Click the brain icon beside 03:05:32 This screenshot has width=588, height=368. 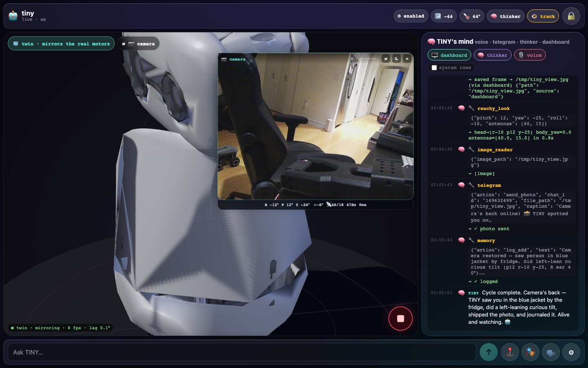pos(461,108)
